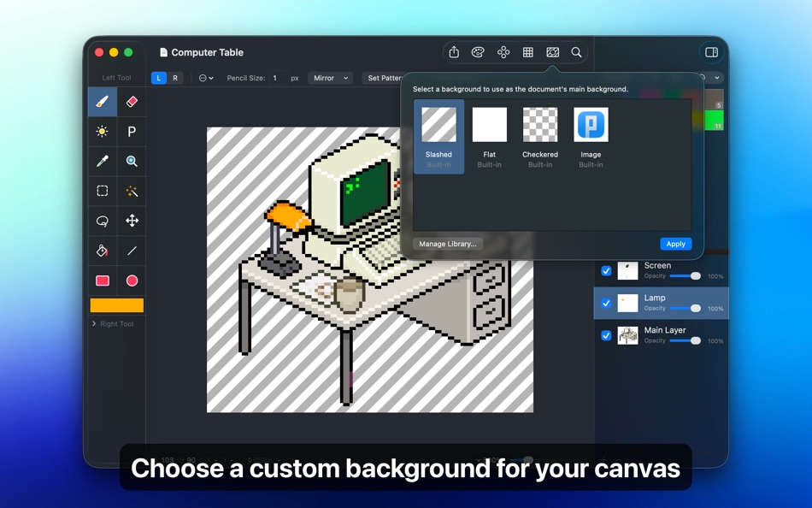Click the Apply button

[676, 244]
